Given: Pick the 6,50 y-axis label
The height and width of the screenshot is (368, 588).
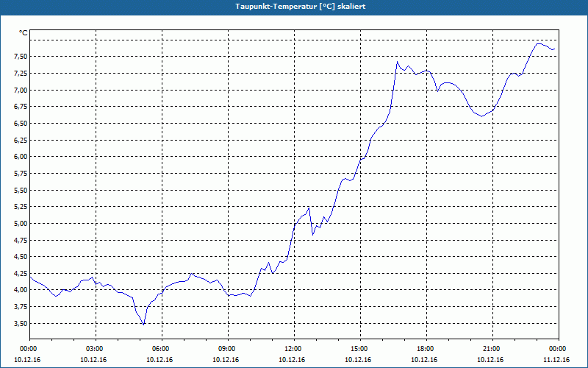Looking at the screenshot, I should [21, 123].
